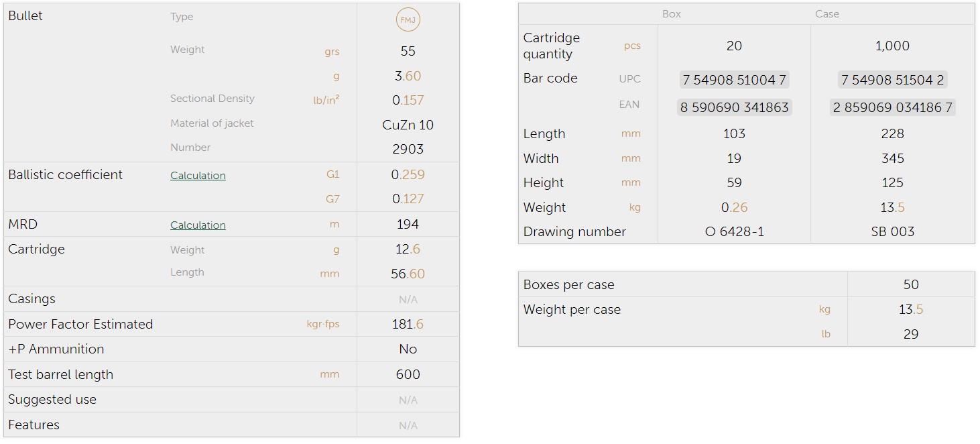Click the Test barrel length value 600
980x444 pixels.
point(408,375)
